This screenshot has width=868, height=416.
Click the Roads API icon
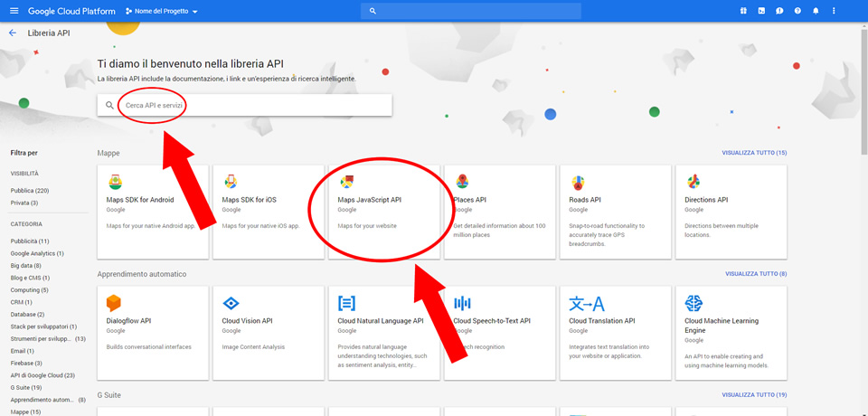(578, 183)
